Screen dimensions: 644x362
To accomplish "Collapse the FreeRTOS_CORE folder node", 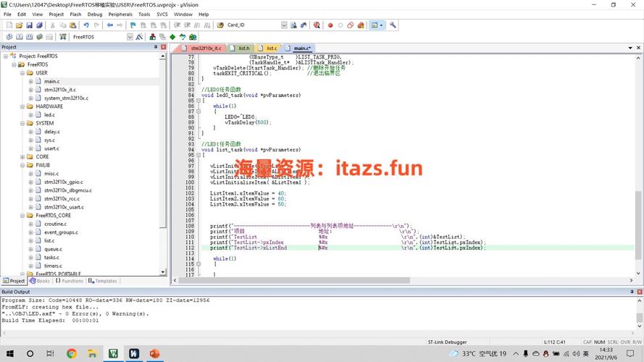I will click(x=22, y=216).
